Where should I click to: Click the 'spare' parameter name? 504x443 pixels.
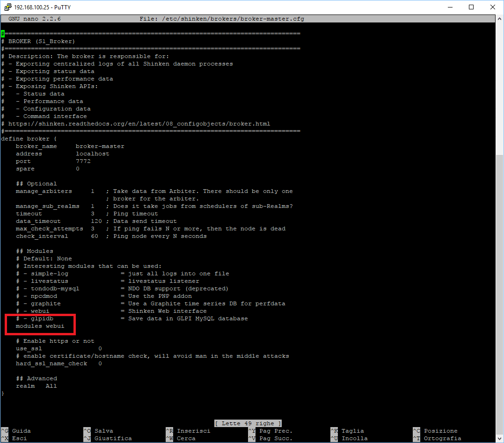25,169
